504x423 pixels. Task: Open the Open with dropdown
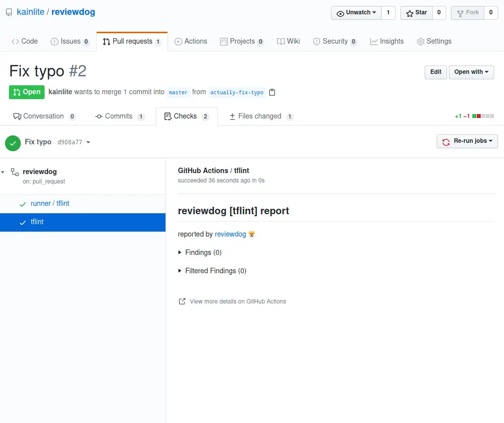(471, 72)
